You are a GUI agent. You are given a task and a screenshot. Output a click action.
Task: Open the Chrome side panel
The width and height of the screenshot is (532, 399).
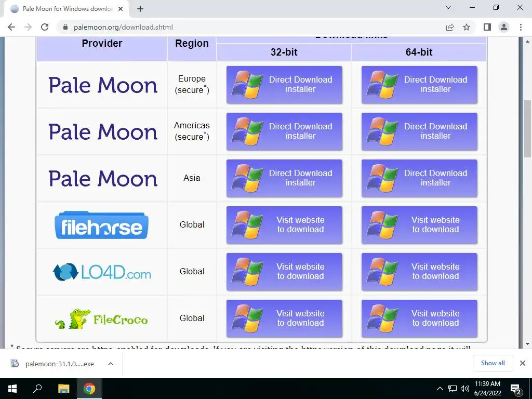pyautogui.click(x=487, y=27)
